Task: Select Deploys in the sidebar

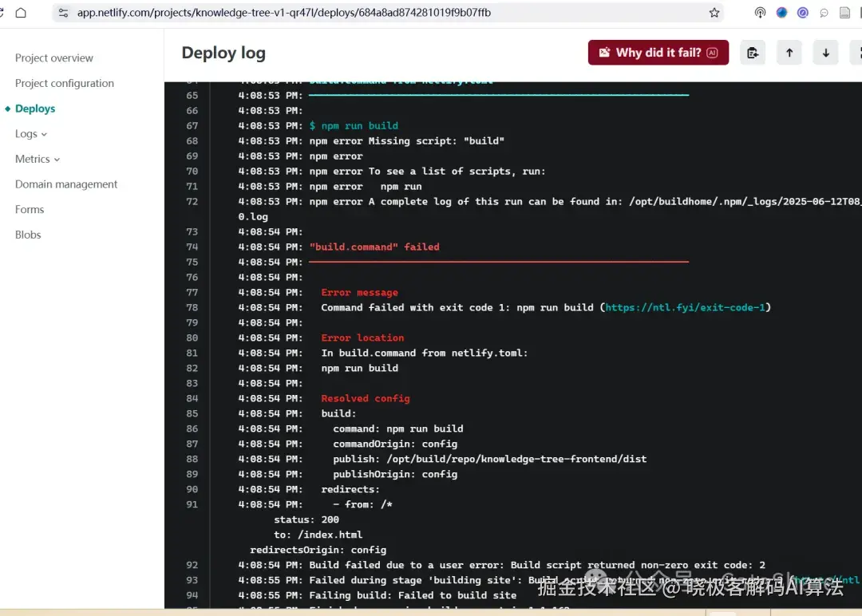Action: click(x=35, y=109)
